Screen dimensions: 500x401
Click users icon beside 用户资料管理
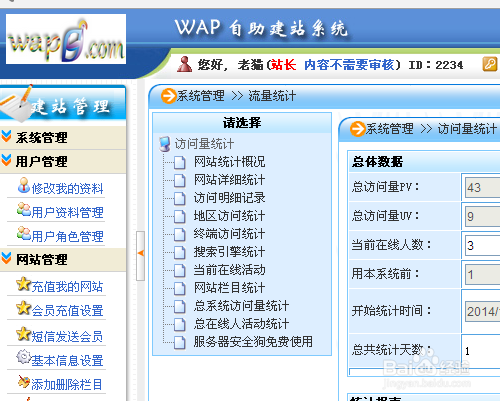[24, 209]
